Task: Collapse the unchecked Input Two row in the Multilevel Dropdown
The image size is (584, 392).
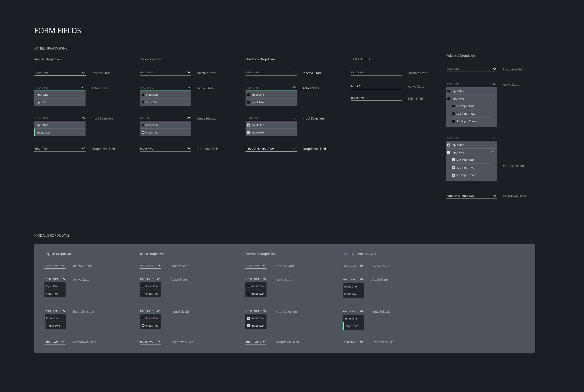Action: pos(493,98)
